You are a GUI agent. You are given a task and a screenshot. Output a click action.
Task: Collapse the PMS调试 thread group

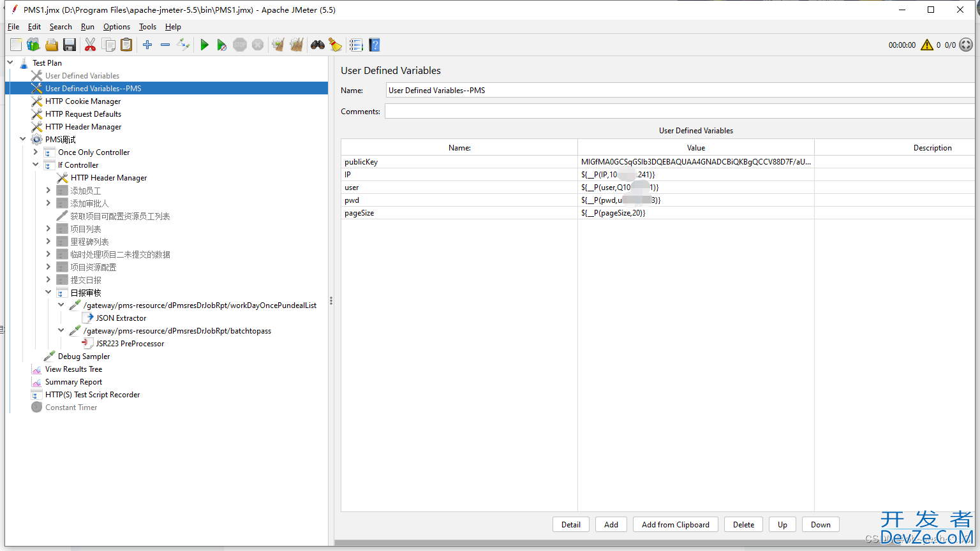pos(23,139)
